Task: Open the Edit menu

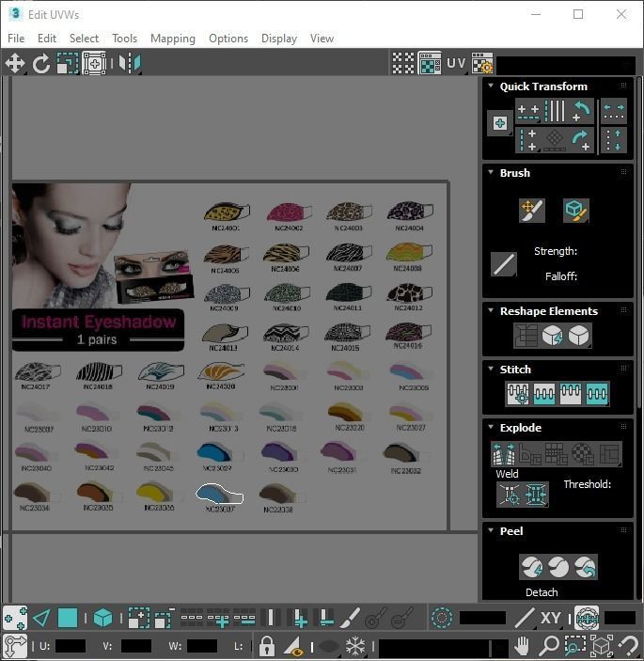Action: pos(47,39)
